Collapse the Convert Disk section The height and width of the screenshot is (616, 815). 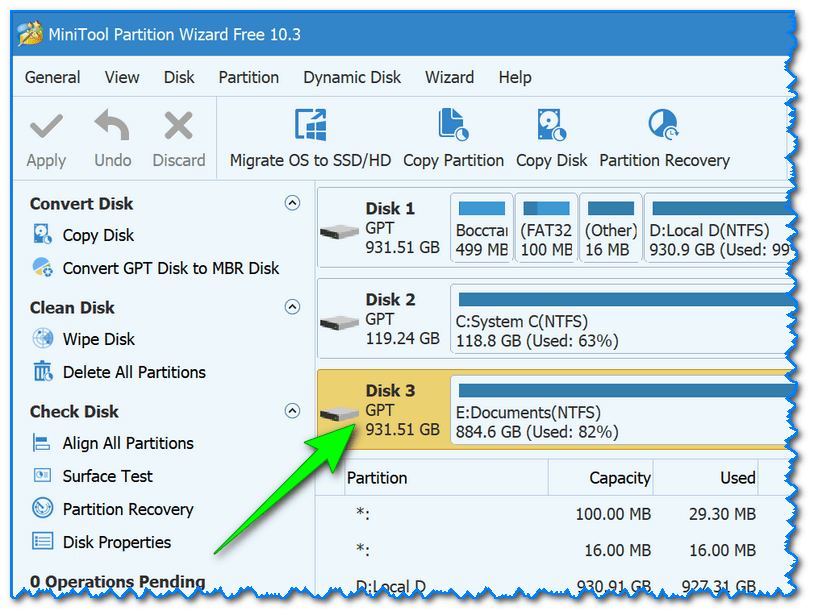pos(292,203)
